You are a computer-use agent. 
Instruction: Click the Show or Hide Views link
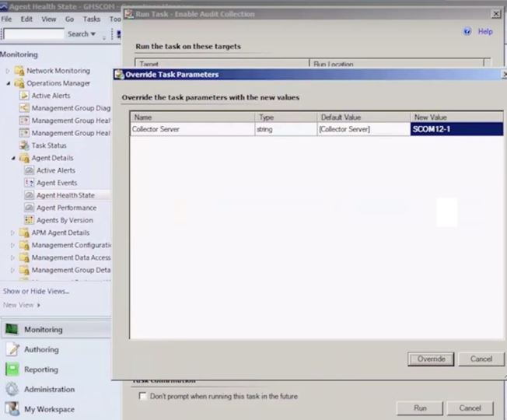point(36,292)
